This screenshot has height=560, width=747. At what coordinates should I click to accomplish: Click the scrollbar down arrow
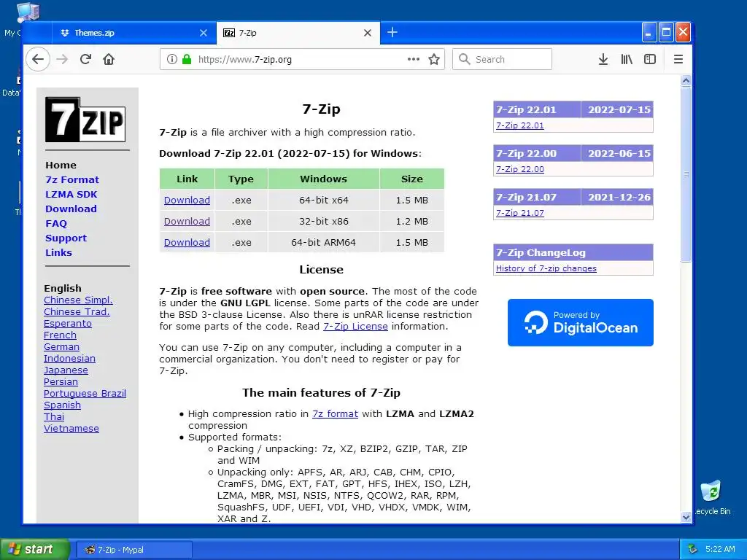pos(686,517)
